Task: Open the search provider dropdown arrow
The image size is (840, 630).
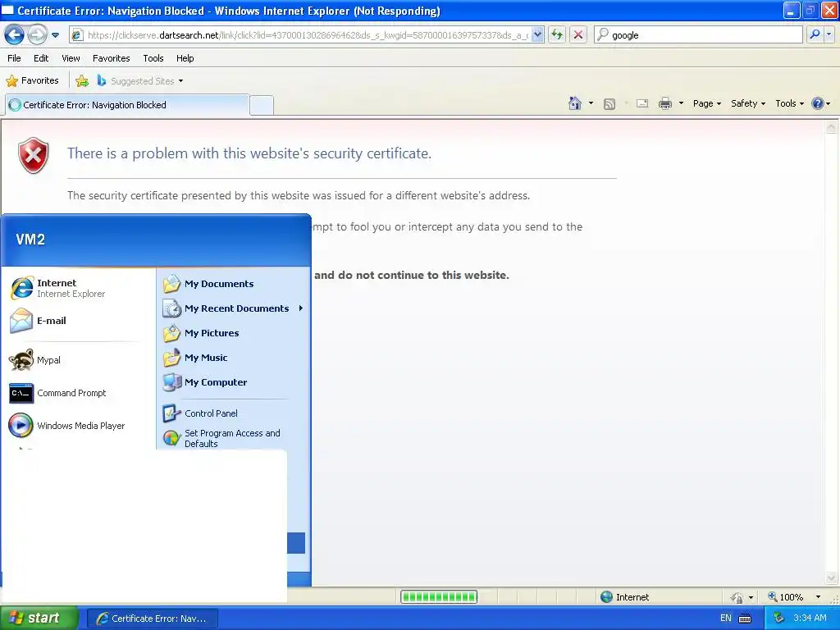Action: pyautogui.click(x=829, y=34)
